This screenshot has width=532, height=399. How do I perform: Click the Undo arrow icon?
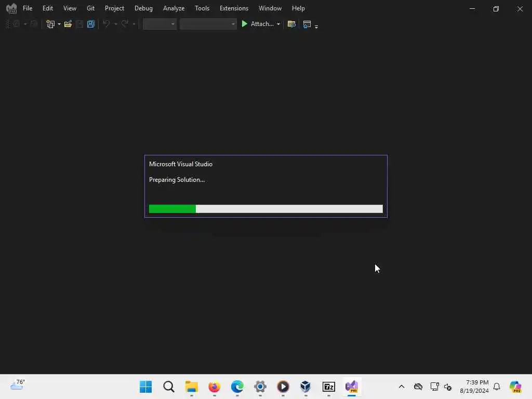(106, 24)
